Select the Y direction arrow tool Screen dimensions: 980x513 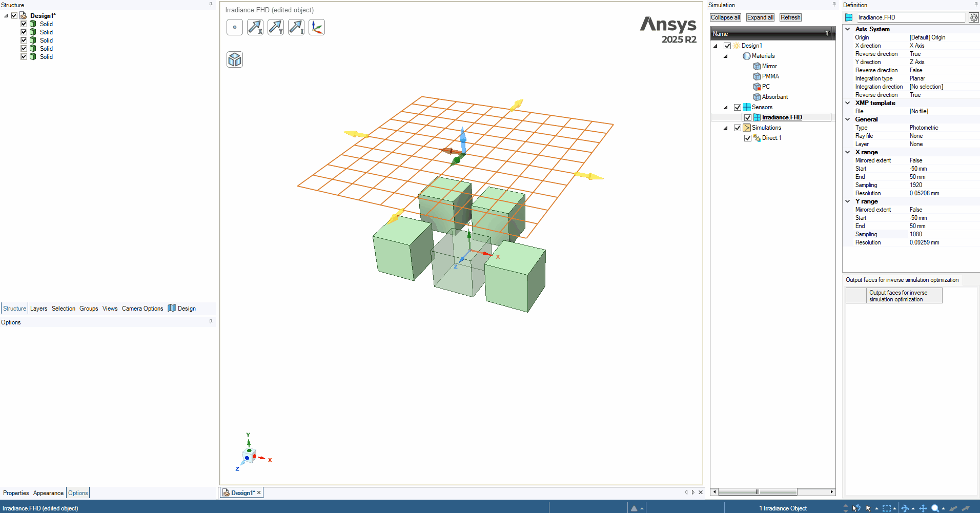pyautogui.click(x=276, y=27)
